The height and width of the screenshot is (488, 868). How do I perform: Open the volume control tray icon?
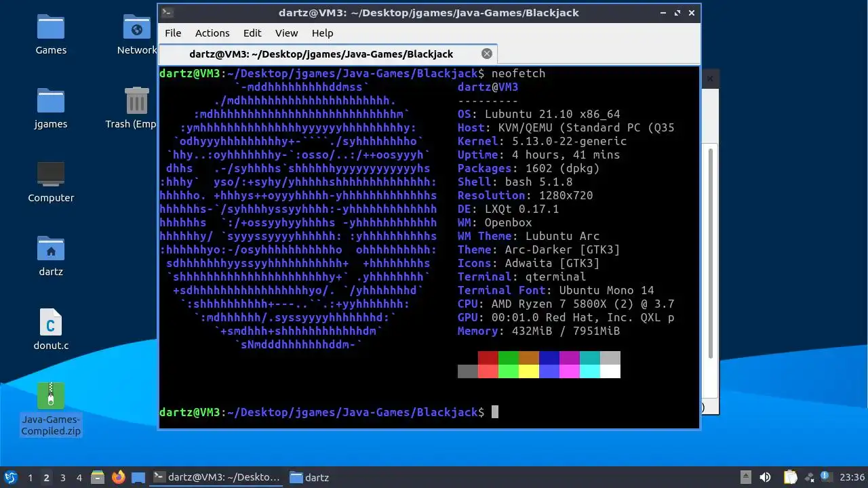click(x=766, y=477)
